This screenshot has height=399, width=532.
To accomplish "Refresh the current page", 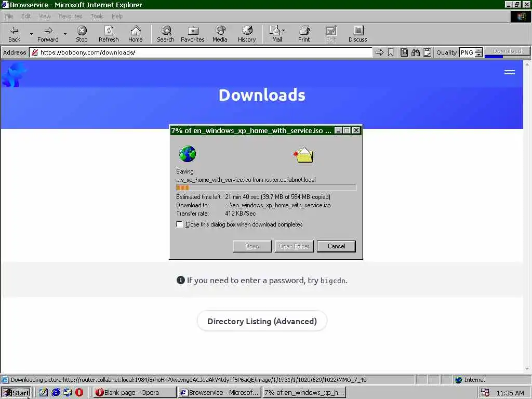I will [109, 34].
